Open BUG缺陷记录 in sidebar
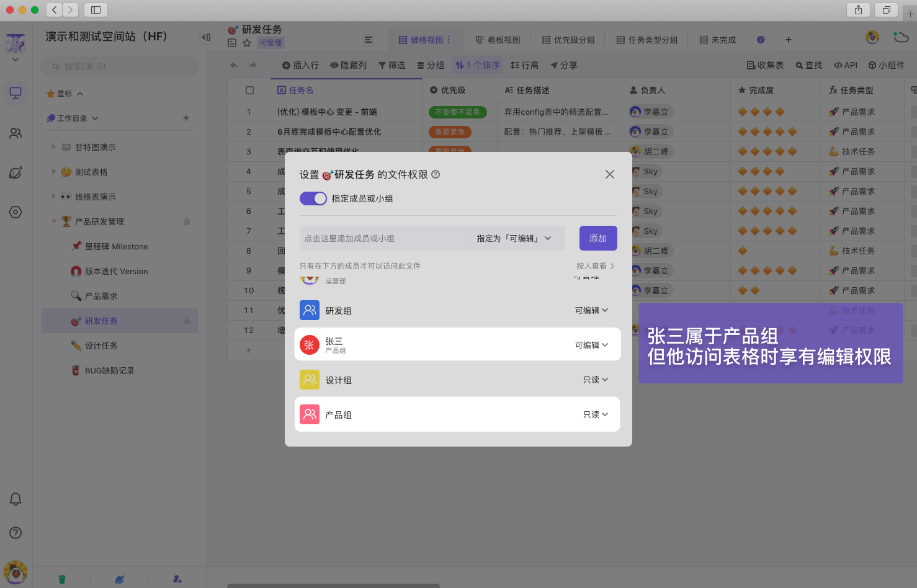 pos(110,370)
